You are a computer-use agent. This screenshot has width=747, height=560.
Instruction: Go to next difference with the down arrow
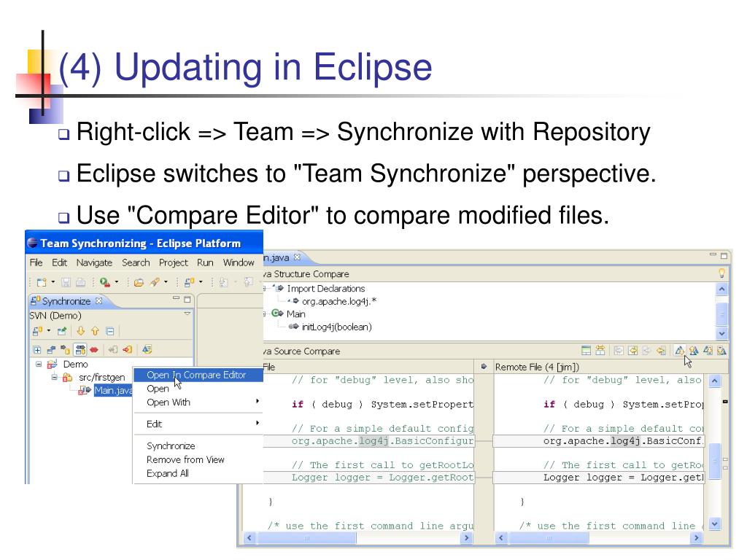80,331
